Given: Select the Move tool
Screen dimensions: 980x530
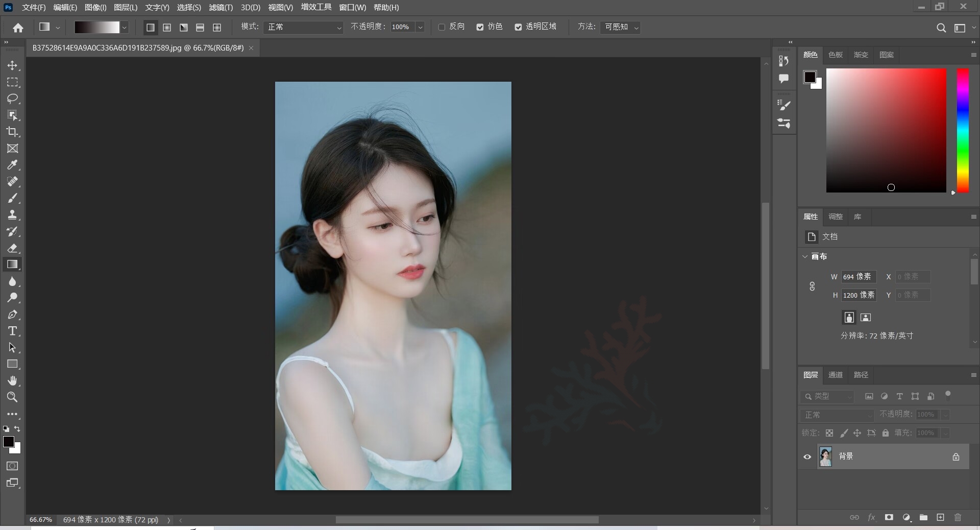Looking at the screenshot, I should (x=12, y=65).
